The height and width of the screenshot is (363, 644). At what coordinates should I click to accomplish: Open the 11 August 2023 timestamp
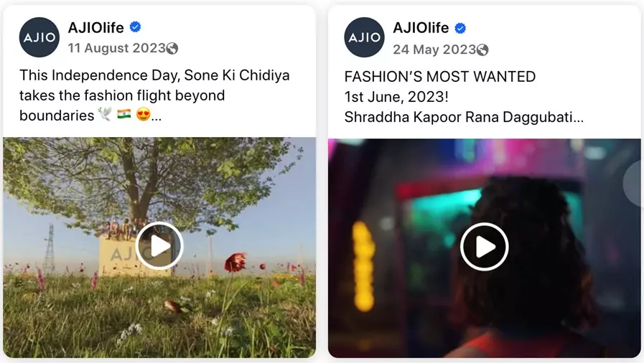click(116, 48)
